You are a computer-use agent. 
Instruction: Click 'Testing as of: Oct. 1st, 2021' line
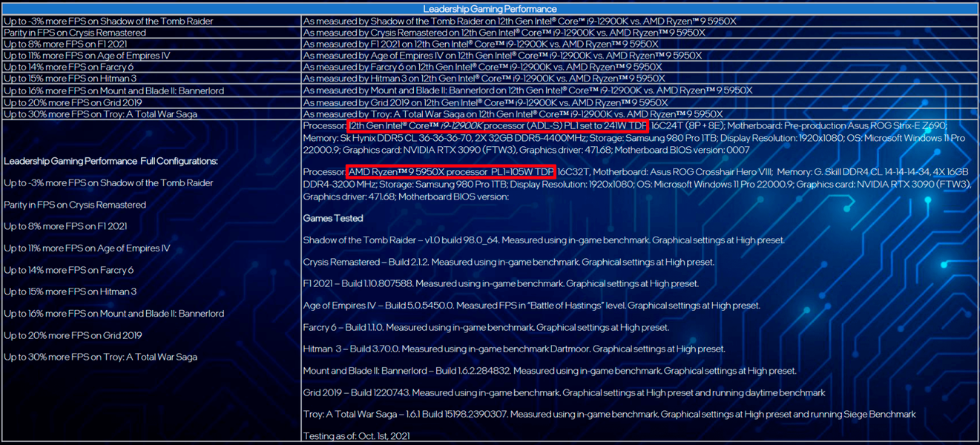(x=357, y=436)
